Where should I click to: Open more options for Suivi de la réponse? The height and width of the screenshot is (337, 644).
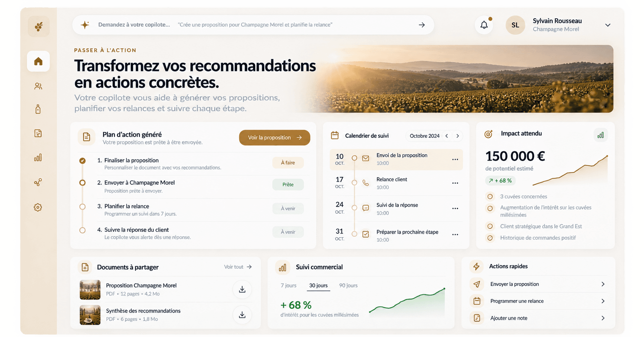455,208
